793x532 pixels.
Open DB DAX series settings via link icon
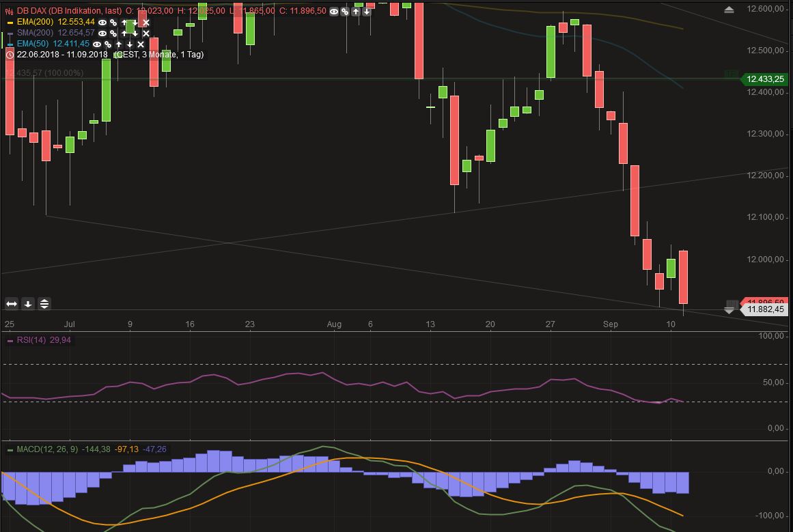coord(345,12)
